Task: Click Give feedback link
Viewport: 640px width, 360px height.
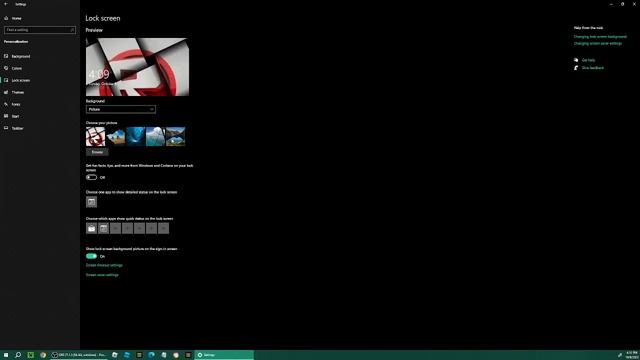Action: coord(593,68)
